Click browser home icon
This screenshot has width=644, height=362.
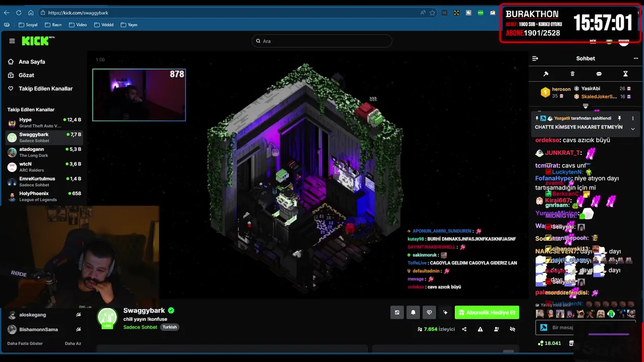31,13
